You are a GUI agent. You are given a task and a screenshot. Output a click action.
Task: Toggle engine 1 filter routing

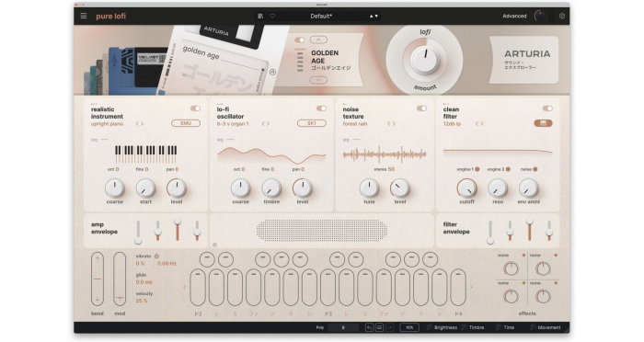[x=477, y=169]
